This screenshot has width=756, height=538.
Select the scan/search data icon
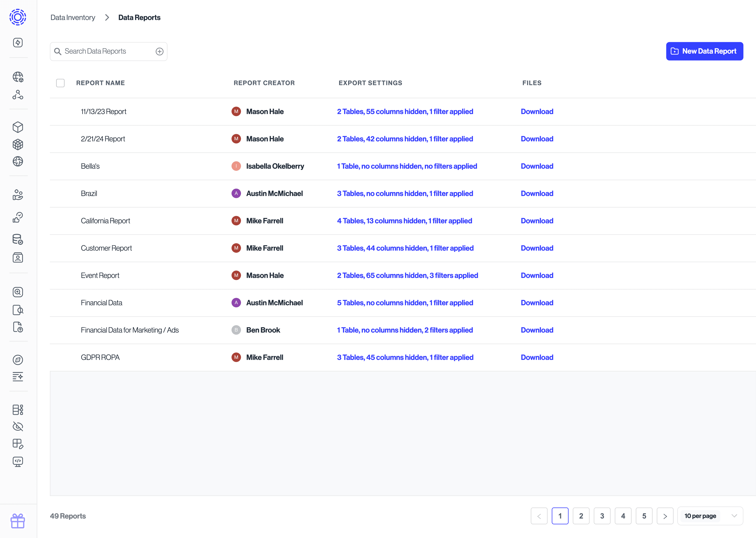(18, 292)
